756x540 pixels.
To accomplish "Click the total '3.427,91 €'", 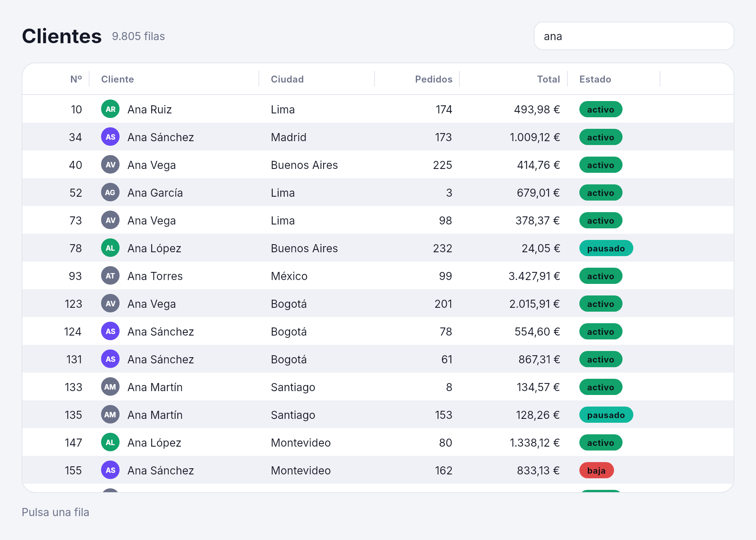I will [x=534, y=276].
